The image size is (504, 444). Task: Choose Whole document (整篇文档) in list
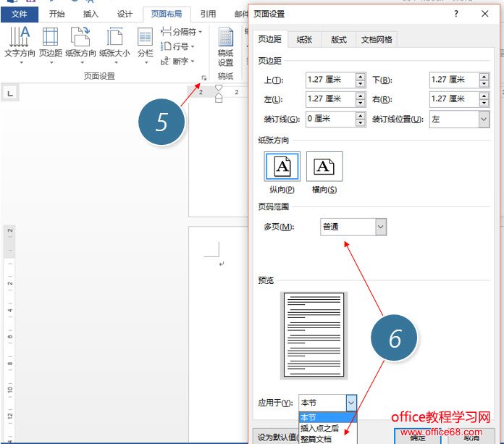coord(316,439)
